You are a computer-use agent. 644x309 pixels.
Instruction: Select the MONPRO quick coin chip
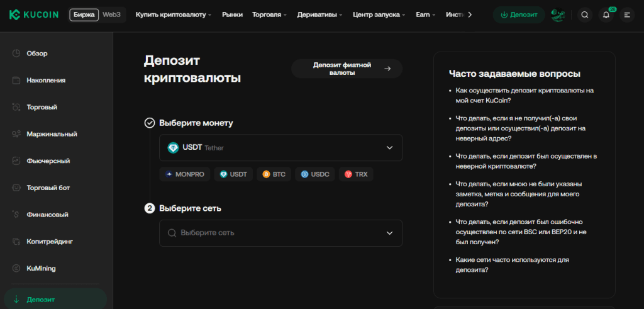click(x=185, y=174)
